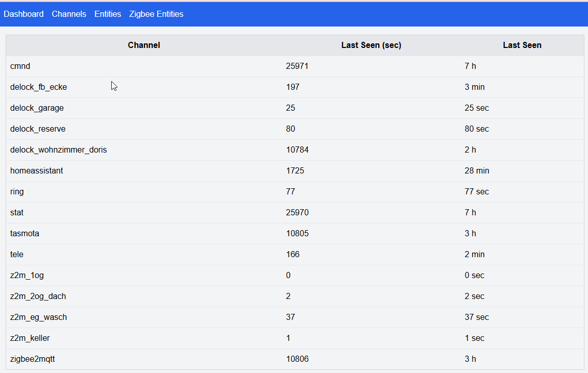Image resolution: width=588 pixels, height=373 pixels.
Task: Switch to the Channels page
Action: click(69, 14)
